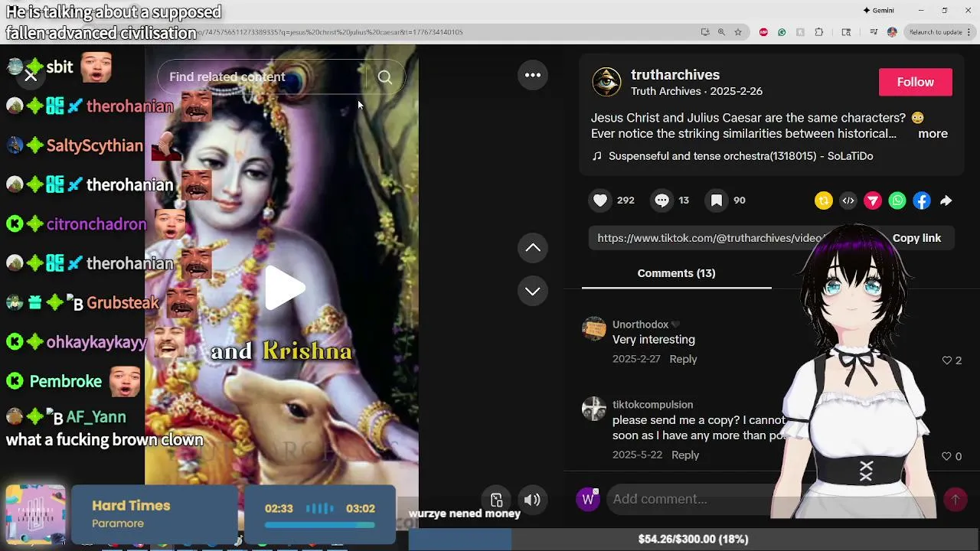Click the 2025-2-27 comment date text
Image resolution: width=980 pixels, height=551 pixels.
(636, 359)
